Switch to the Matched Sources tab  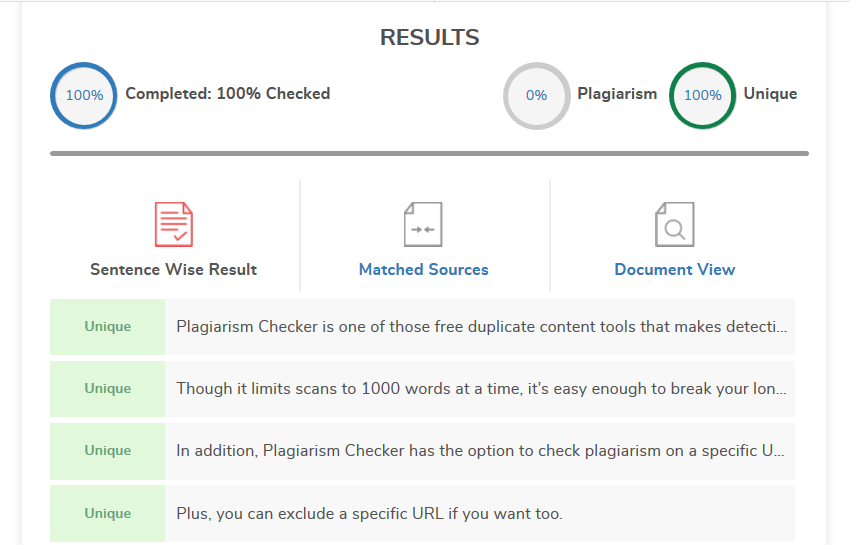coord(423,270)
